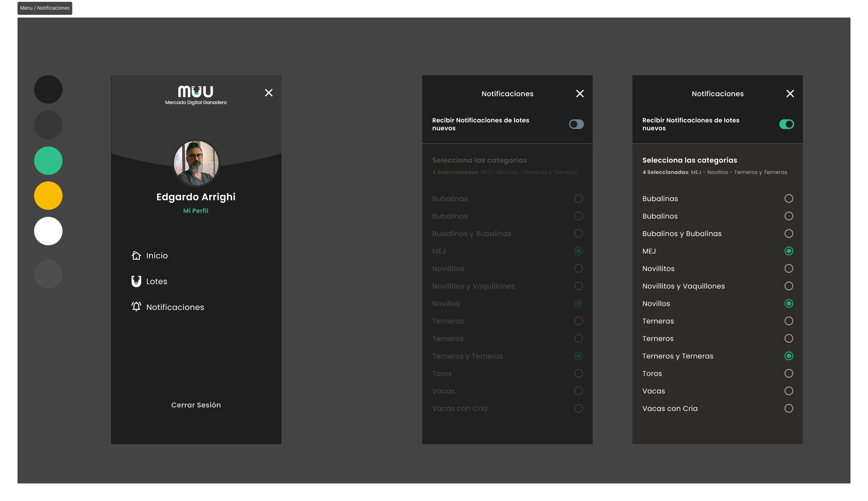868x501 pixels.
Task: Open the Notificaciones menu item
Action: pos(175,307)
